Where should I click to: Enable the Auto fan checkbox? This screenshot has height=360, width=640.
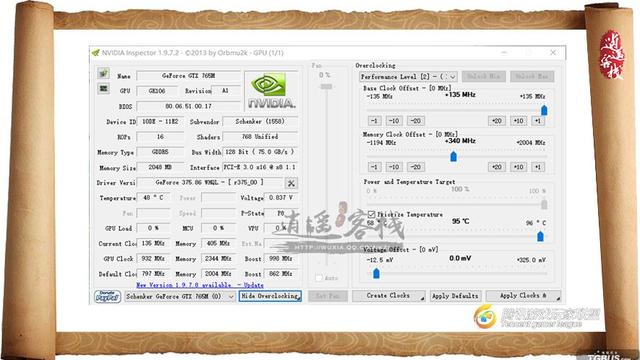pyautogui.click(x=319, y=278)
